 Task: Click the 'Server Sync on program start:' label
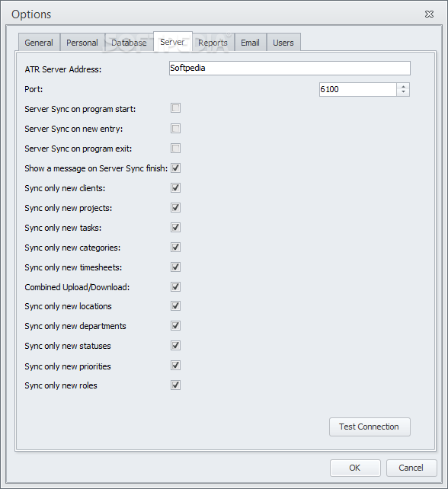(x=80, y=109)
